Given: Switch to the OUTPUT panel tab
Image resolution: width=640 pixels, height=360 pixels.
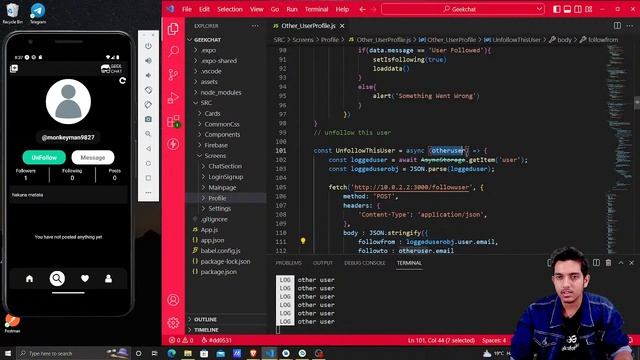Looking at the screenshot, I should click(x=323, y=263).
